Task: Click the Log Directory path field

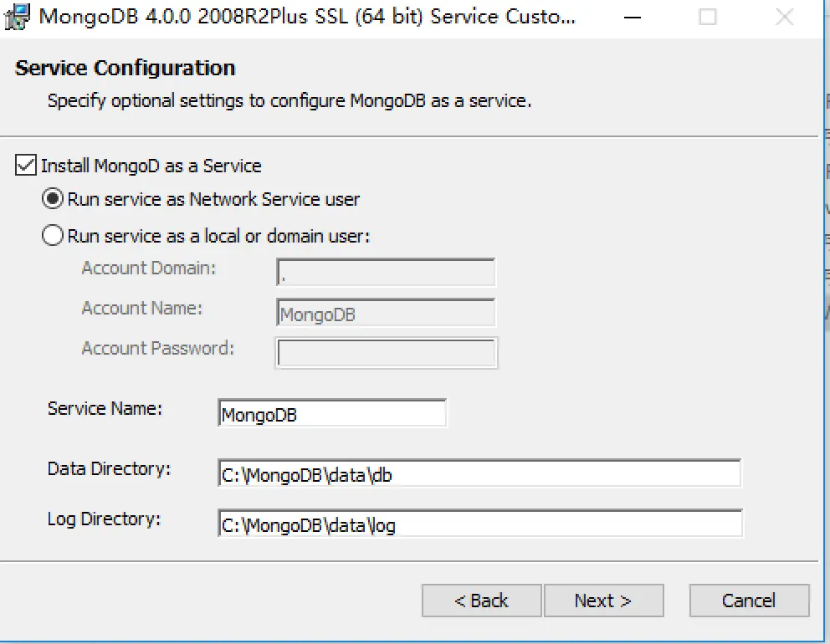Action: point(480,524)
